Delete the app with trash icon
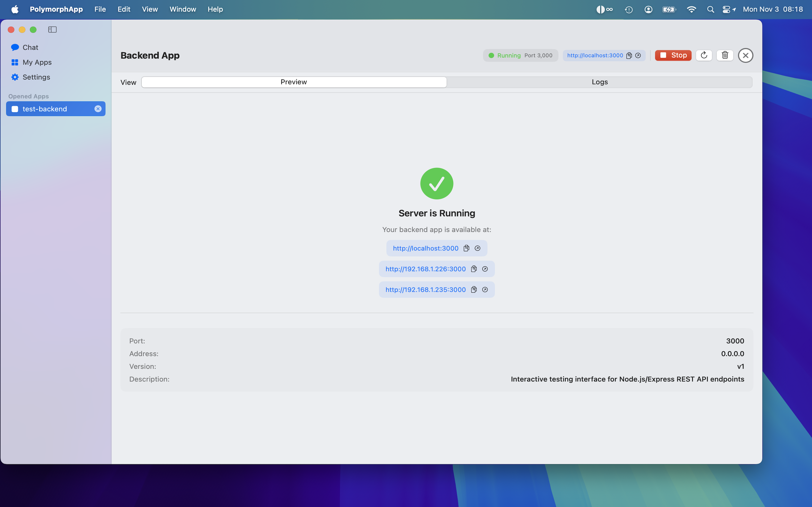The height and width of the screenshot is (507, 812). pos(725,55)
